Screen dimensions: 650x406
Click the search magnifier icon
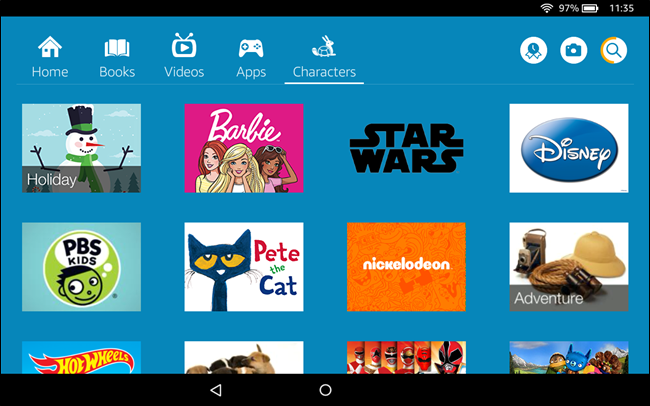(x=614, y=50)
